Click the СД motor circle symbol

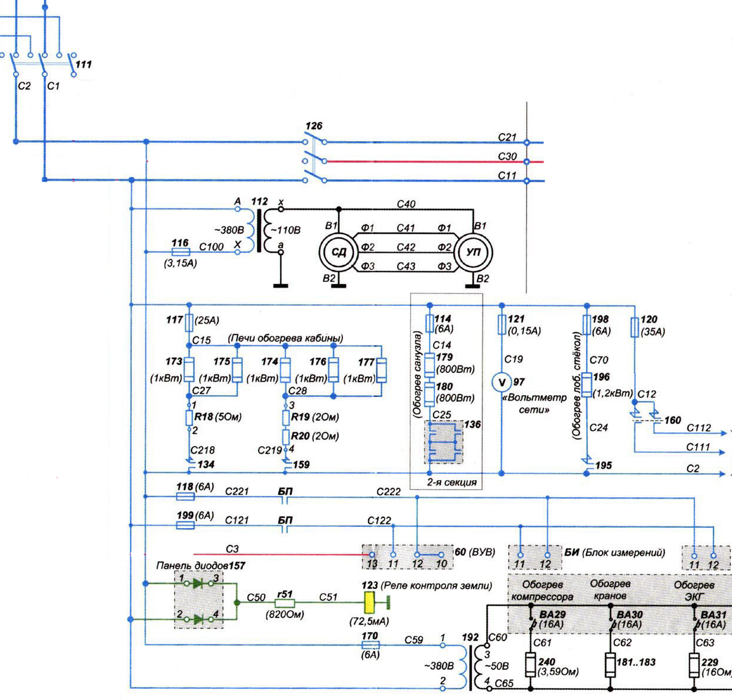(x=338, y=253)
